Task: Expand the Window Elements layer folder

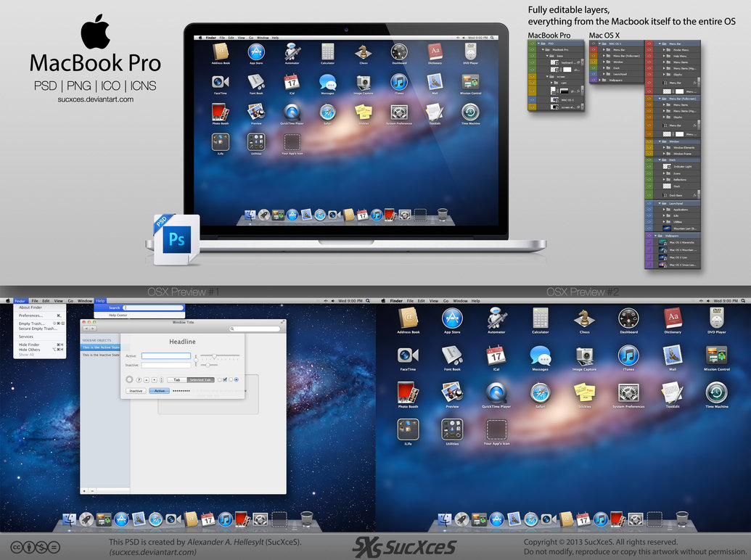Action: click(664, 147)
